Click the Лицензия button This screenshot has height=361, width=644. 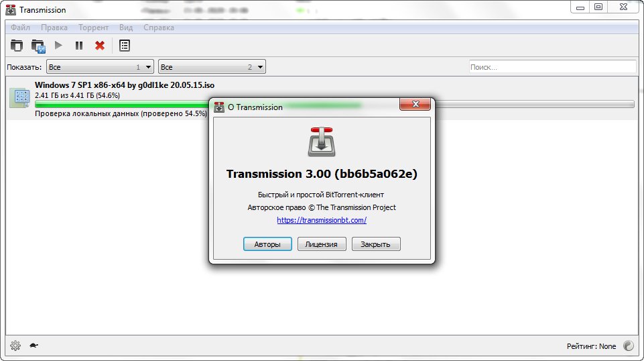(322, 244)
